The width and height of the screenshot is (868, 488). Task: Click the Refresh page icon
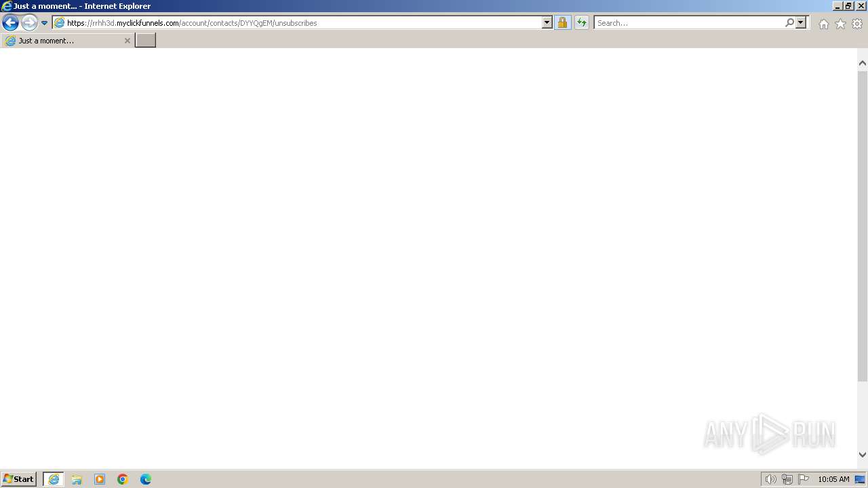[x=581, y=22]
